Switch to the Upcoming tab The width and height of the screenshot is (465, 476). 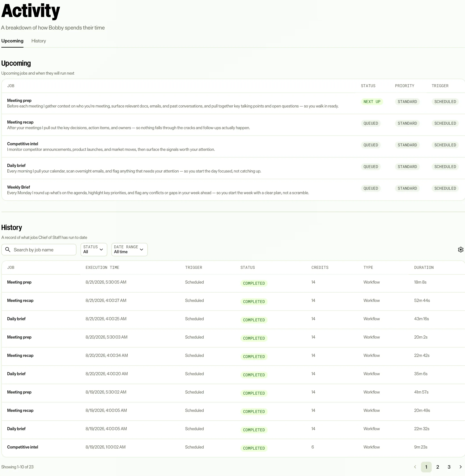point(12,41)
